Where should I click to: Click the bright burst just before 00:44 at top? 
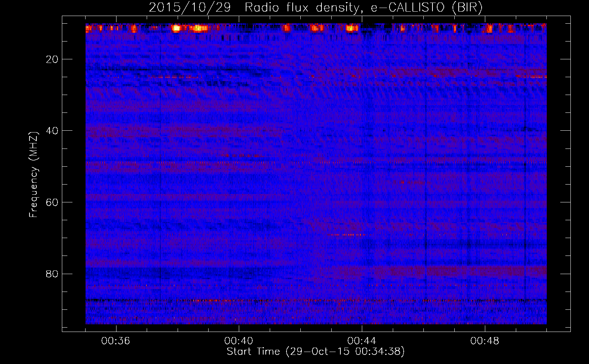point(352,28)
